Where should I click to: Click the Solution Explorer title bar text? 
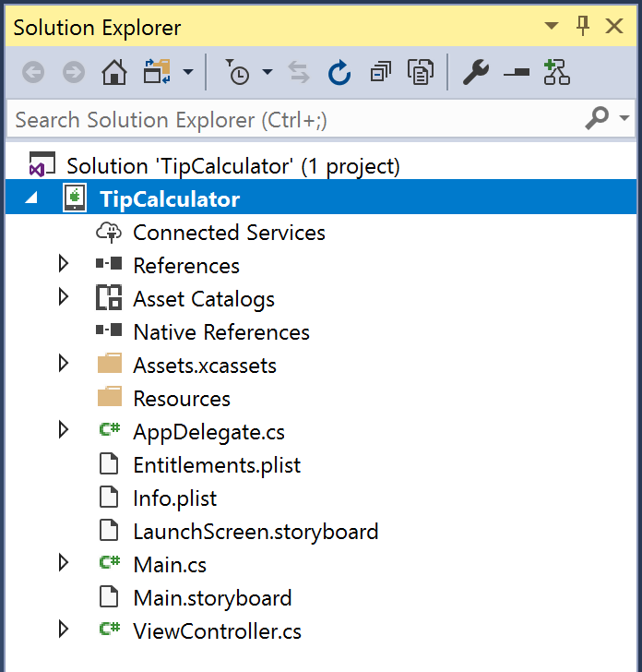97,28
